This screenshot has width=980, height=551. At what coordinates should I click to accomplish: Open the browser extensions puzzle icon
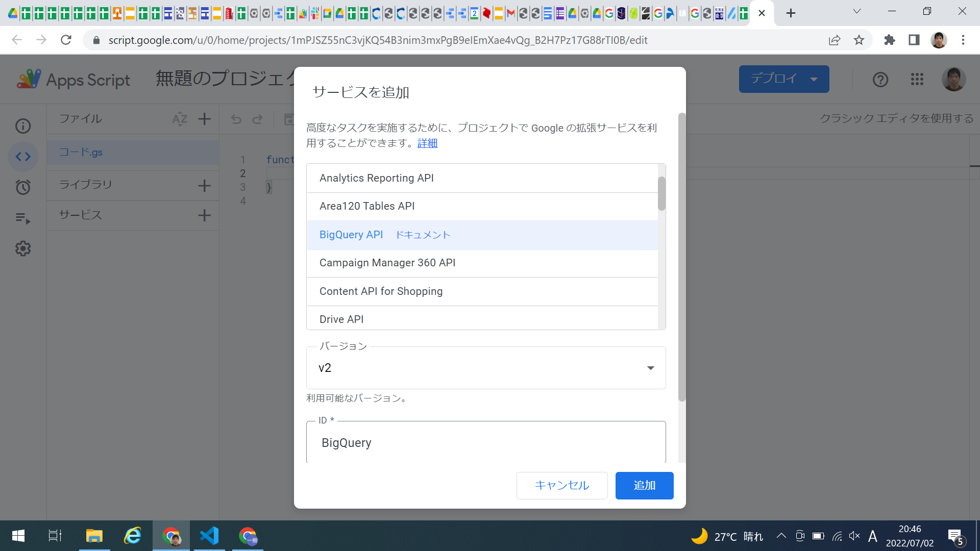tap(890, 40)
